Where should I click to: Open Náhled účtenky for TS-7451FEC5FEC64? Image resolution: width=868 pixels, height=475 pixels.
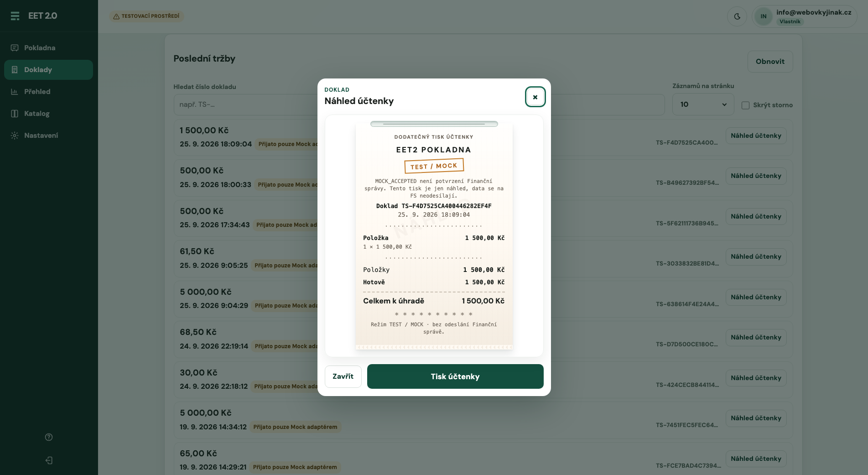[756, 418]
